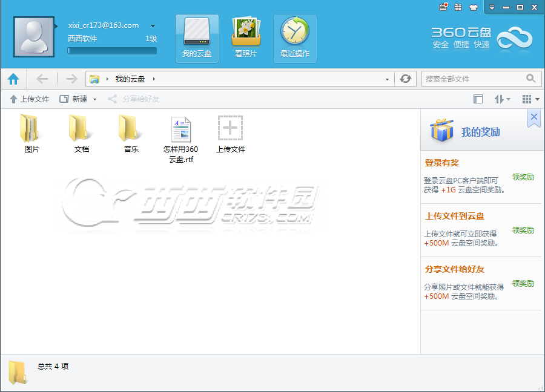Open the gift icon in title bar
Screen dimensions: 545x392
(458, 7)
